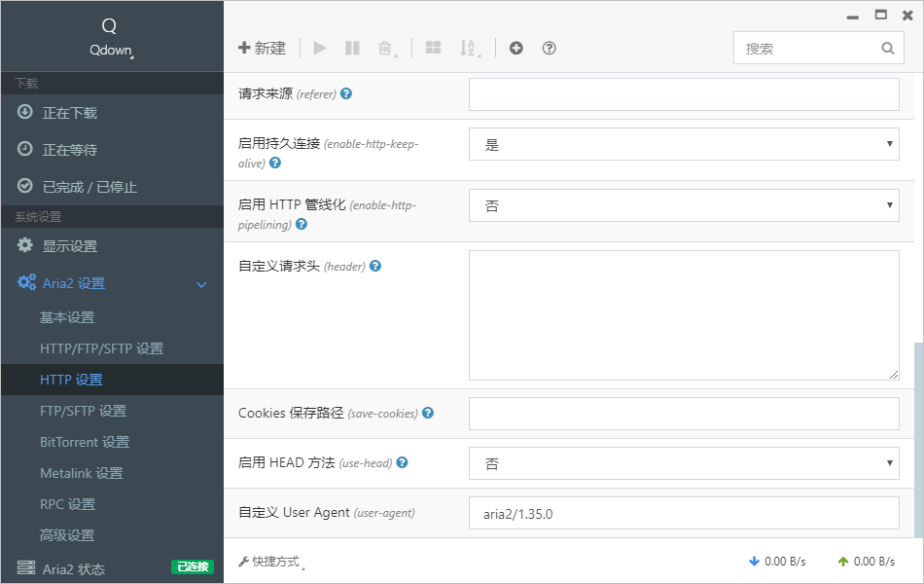Select FTP/SFTP 设置 in sidebar

click(112, 411)
